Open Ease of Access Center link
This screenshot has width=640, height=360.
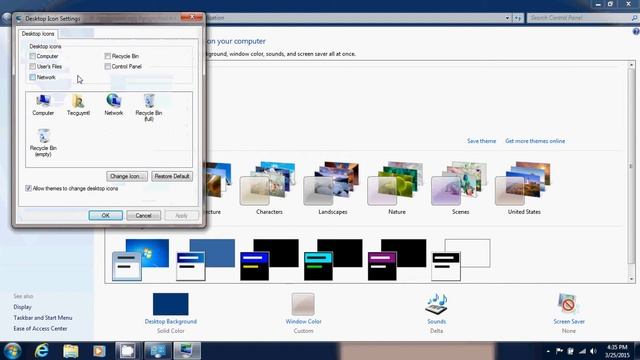point(40,328)
